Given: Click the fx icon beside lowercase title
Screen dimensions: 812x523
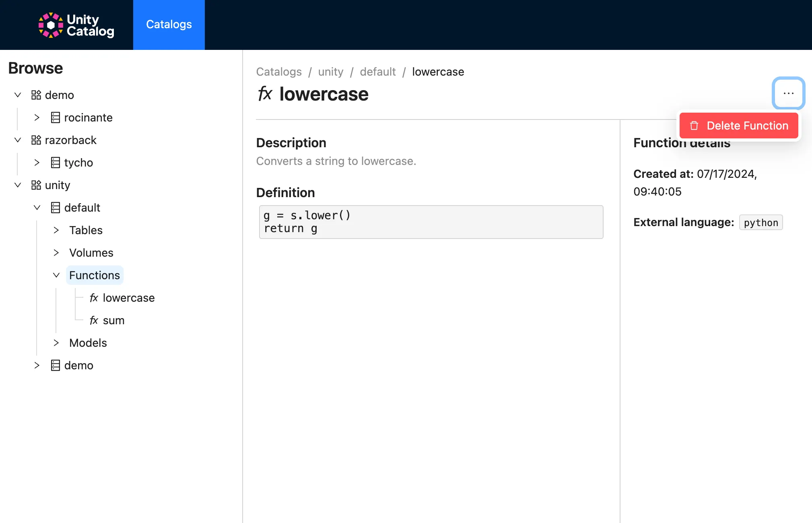Looking at the screenshot, I should (265, 94).
